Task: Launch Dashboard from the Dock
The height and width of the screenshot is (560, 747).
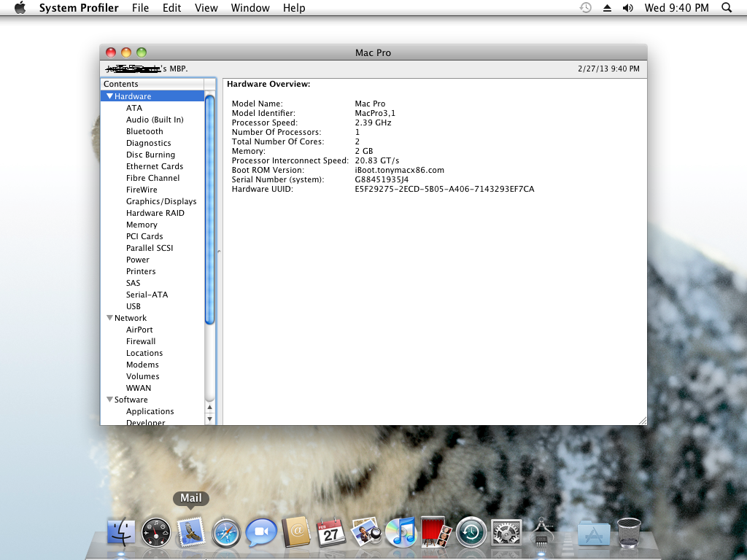Action: [x=156, y=532]
